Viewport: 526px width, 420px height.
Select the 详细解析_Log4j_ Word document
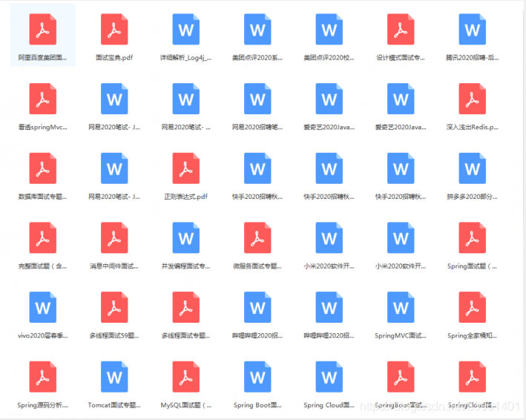(x=186, y=29)
